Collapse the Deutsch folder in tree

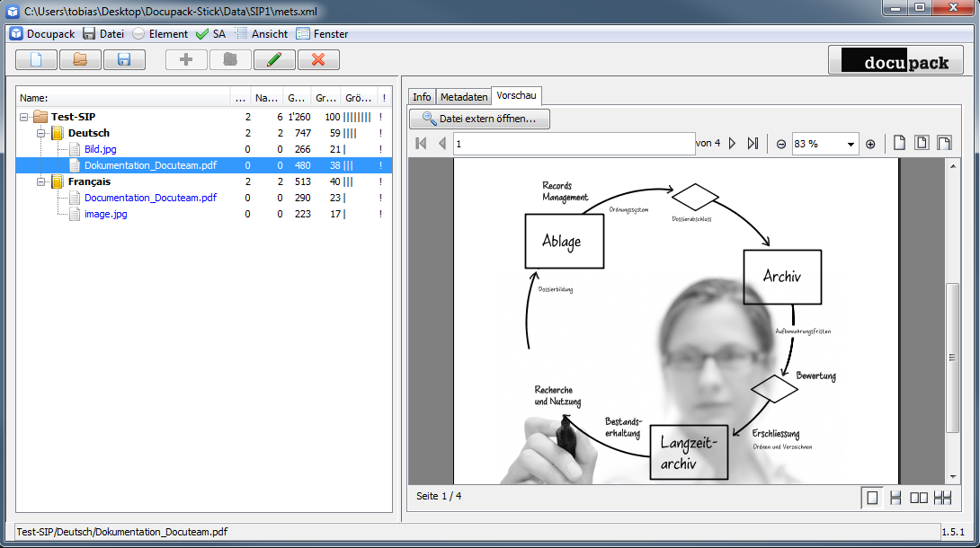tap(40, 133)
